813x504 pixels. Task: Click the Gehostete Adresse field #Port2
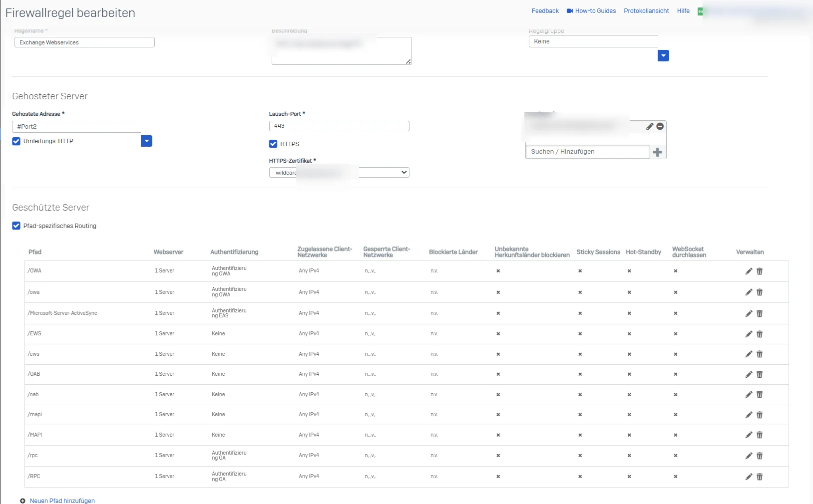click(x=76, y=127)
